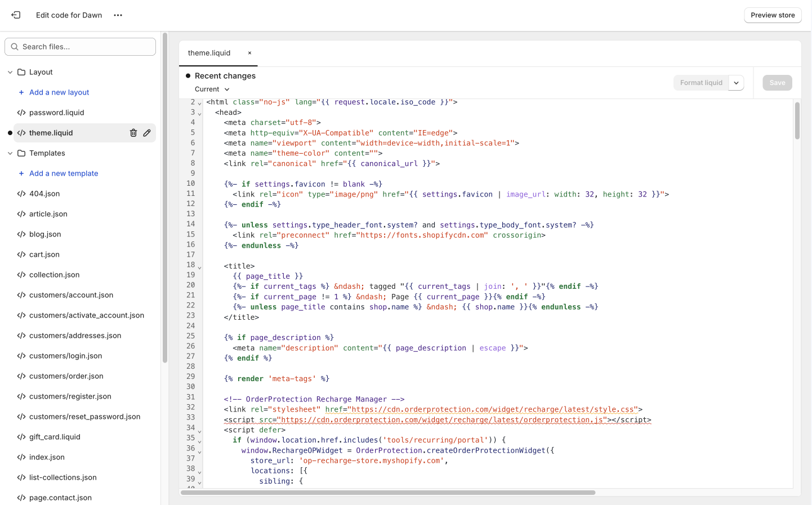This screenshot has height=505, width=812.
Task: Click the magnifier icon in Search files
Action: (x=15, y=46)
